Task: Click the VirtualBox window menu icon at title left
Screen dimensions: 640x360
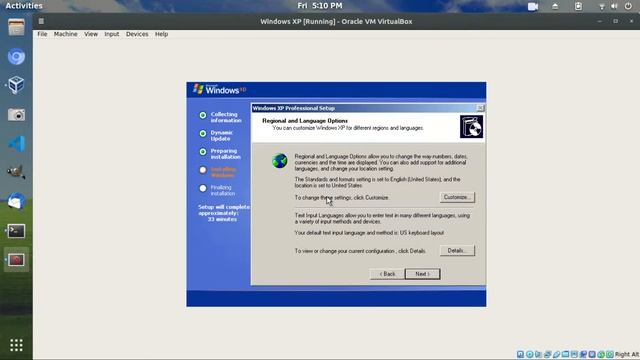Action: 41,21
